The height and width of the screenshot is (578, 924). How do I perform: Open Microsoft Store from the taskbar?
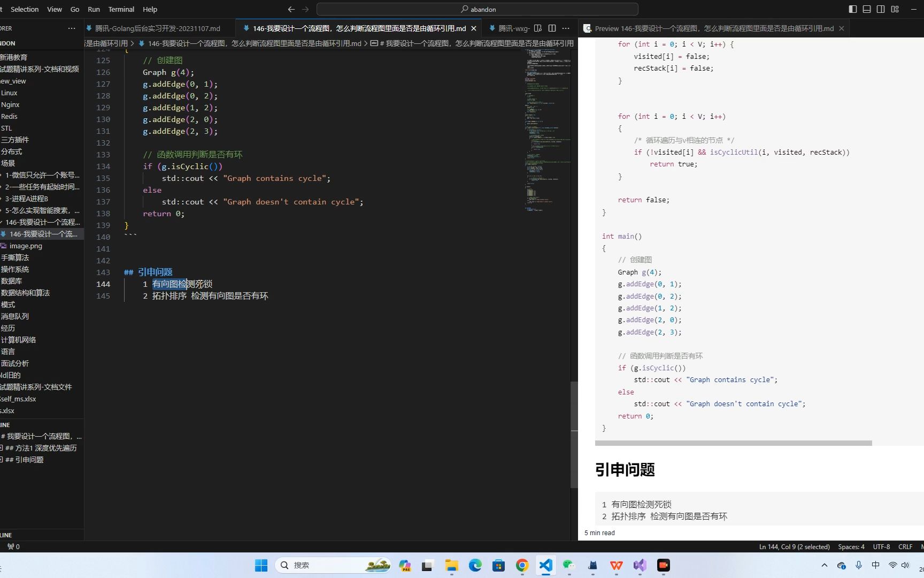499,565
